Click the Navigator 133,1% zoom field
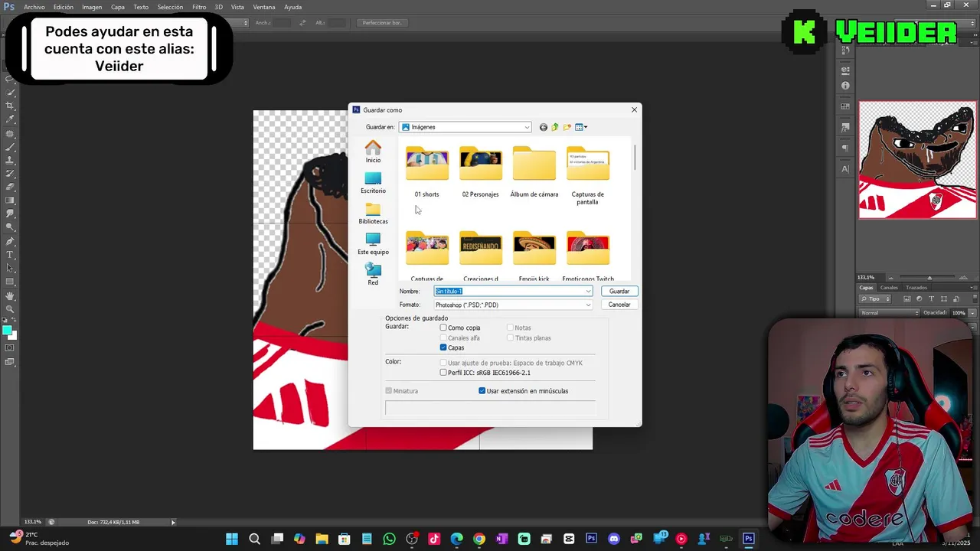 871,278
